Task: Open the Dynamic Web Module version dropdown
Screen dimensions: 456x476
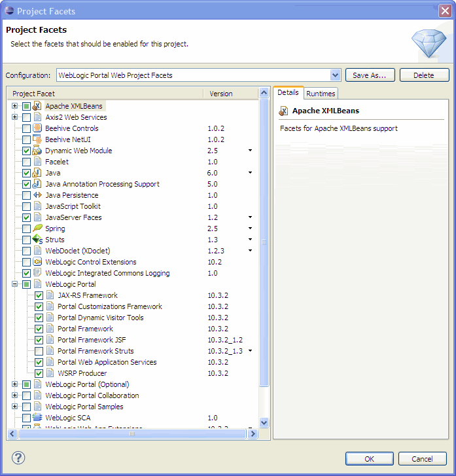Action: tap(251, 151)
